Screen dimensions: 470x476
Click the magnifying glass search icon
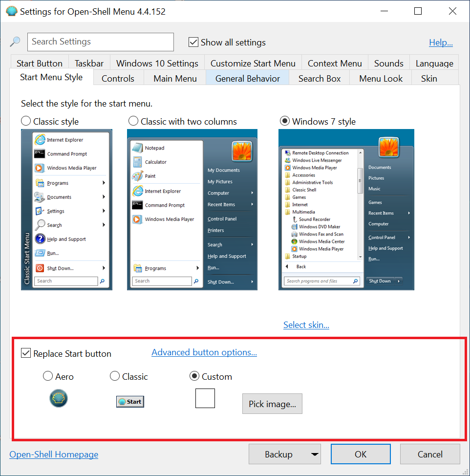[15, 42]
